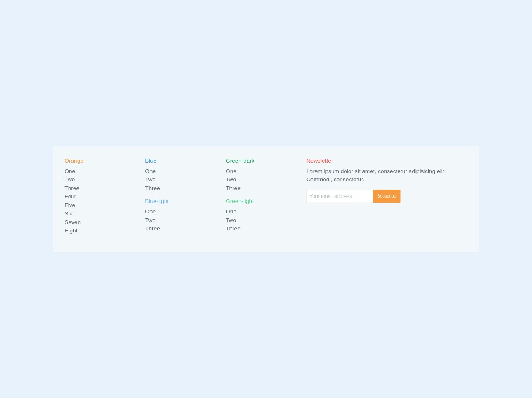Select 'Two' under the Blue heading
This screenshot has height=398, width=532.
(x=150, y=180)
